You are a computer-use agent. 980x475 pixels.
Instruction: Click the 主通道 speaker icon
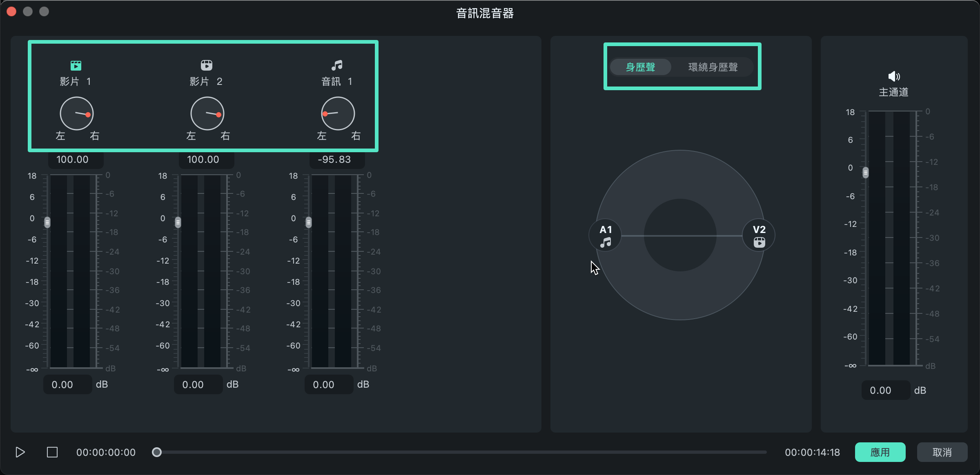(894, 76)
